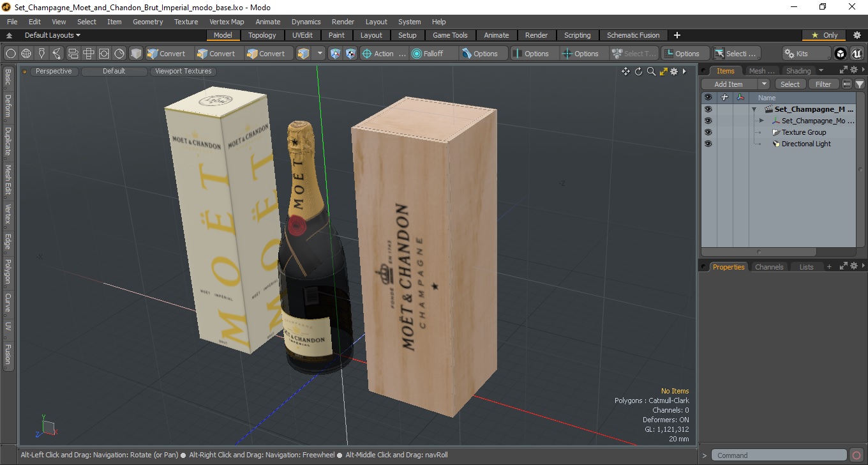Viewport: 868px width, 465px height.
Task: Open the Options button beside Falloff
Action: click(484, 54)
